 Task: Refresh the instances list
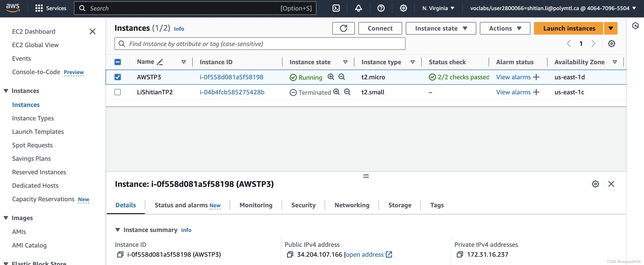tap(344, 28)
